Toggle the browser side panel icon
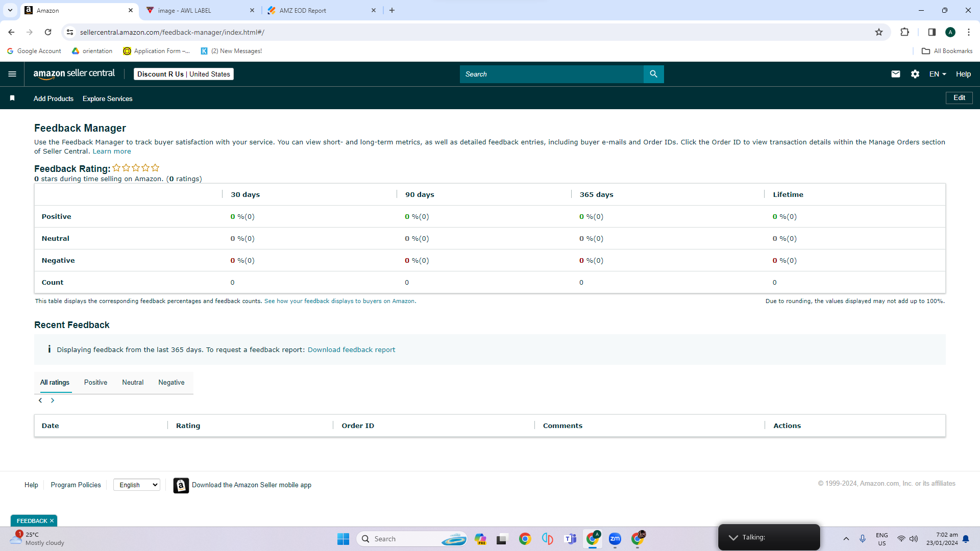 932,32
